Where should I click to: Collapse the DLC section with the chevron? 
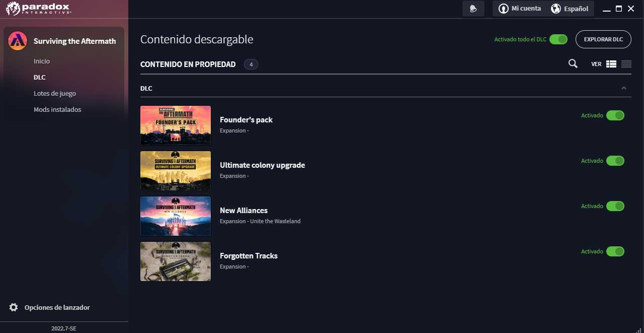624,88
